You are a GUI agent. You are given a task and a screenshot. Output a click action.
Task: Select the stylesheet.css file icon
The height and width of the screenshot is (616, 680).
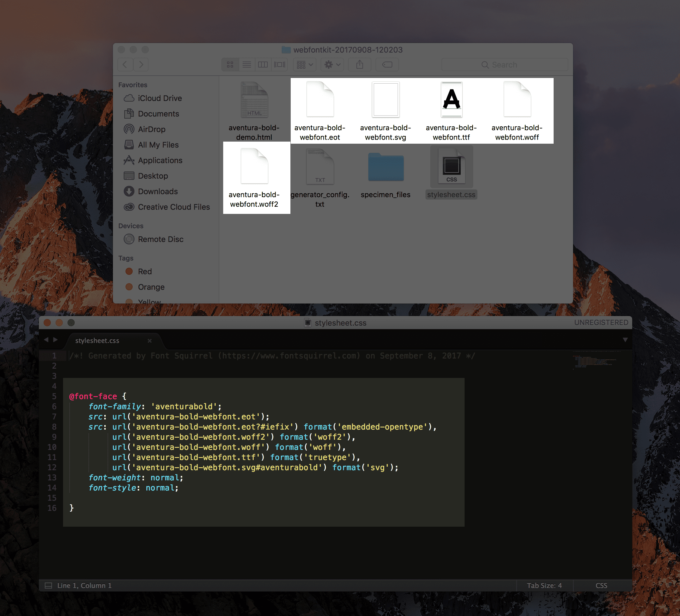coord(451,166)
